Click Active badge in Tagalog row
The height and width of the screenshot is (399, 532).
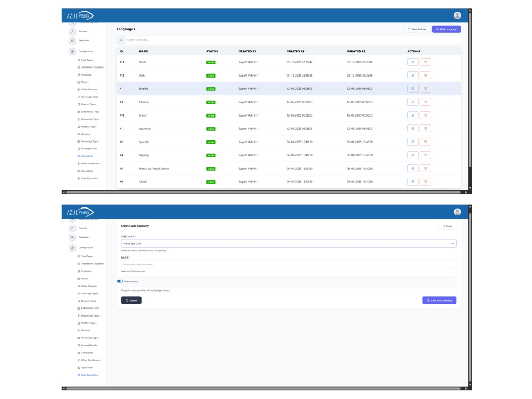211,155
